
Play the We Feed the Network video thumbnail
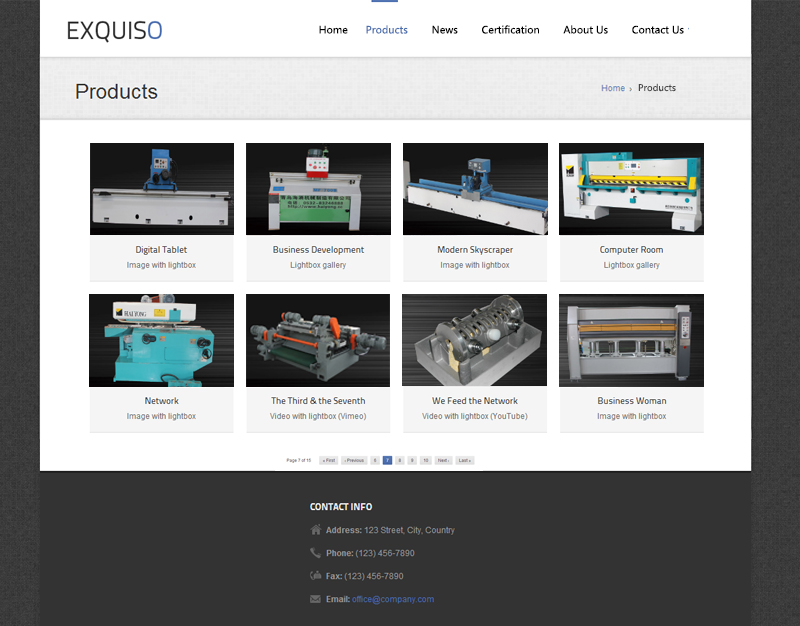(475, 340)
